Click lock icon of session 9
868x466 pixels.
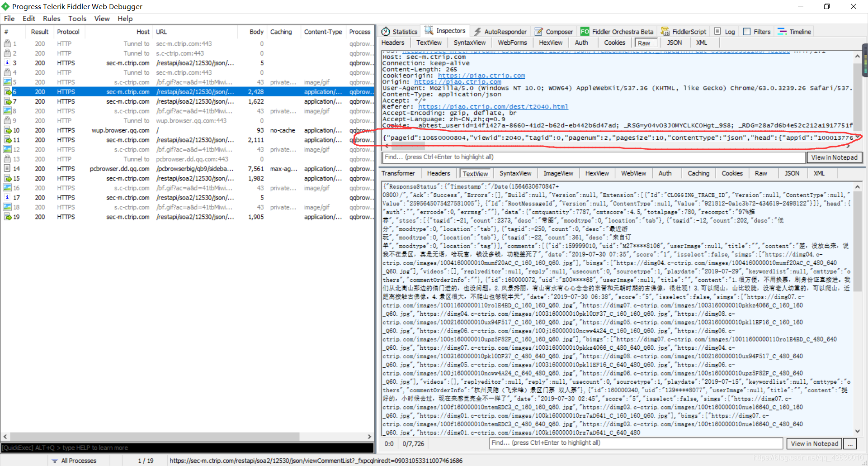7,120
